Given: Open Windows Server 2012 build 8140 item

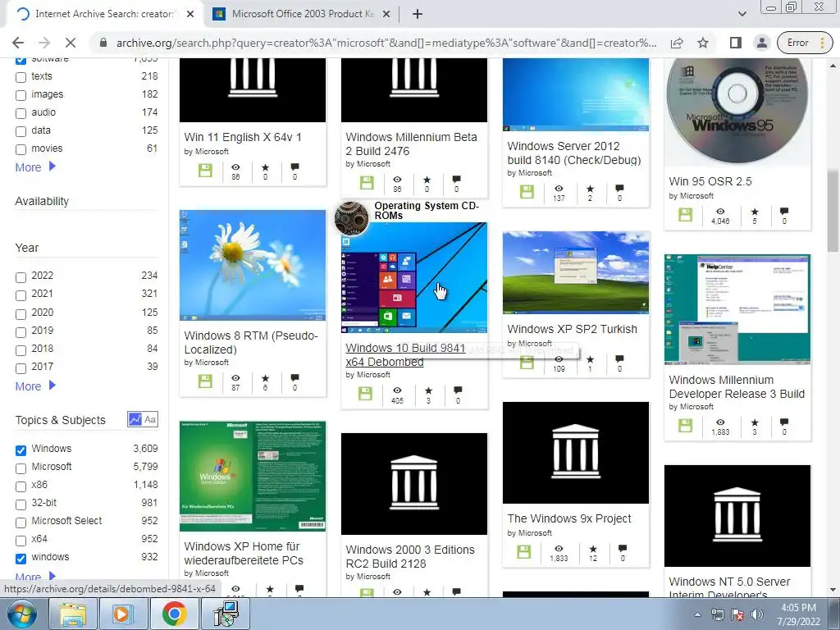Looking at the screenshot, I should point(573,153).
